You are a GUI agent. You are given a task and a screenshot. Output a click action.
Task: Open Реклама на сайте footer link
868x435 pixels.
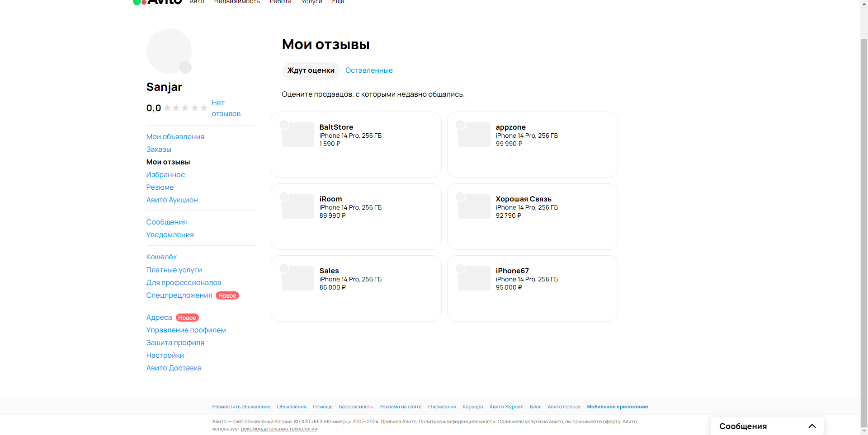[401, 407]
